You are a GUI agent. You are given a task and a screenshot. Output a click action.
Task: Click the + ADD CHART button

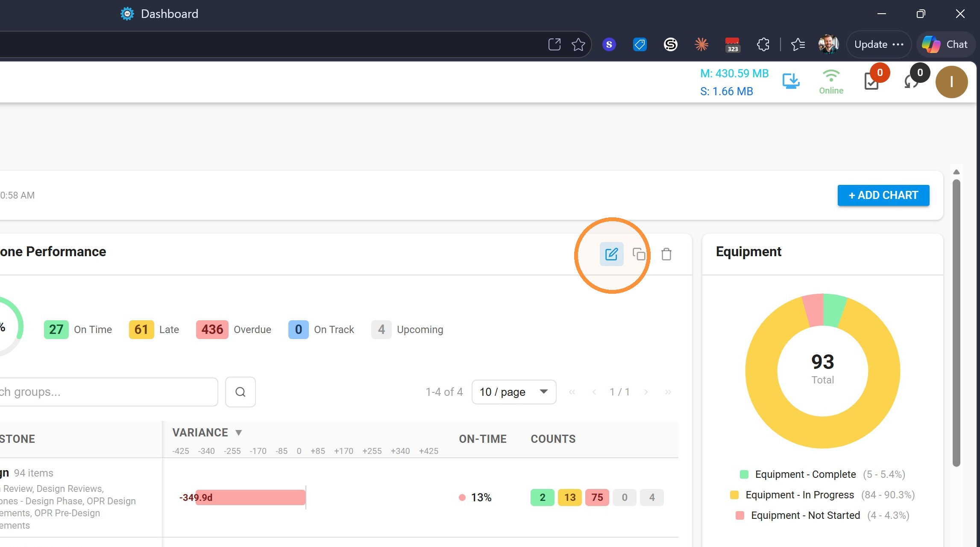pyautogui.click(x=883, y=195)
